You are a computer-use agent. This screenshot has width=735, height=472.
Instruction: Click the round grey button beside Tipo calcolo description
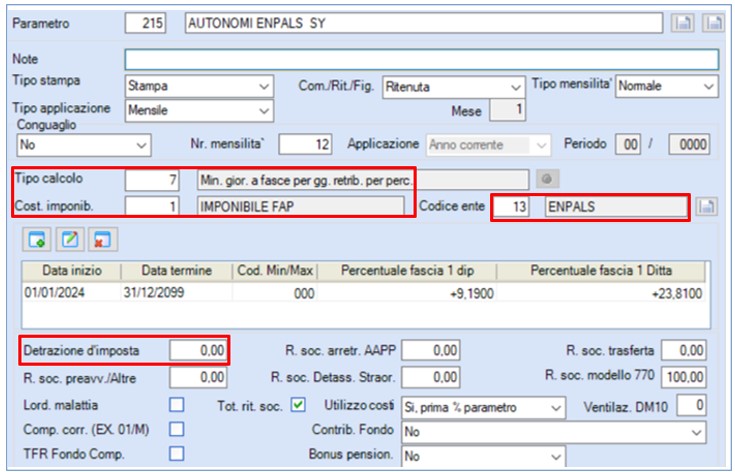pyautogui.click(x=547, y=179)
